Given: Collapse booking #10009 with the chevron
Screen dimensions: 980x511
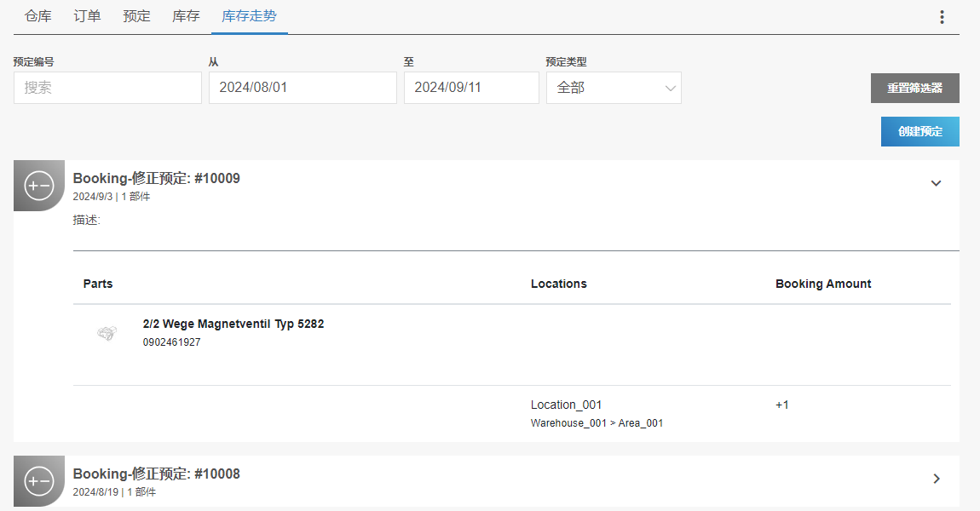Looking at the screenshot, I should [936, 183].
